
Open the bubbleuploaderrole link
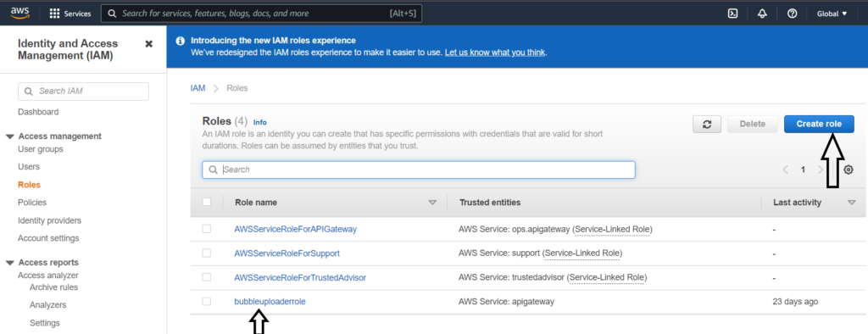(x=270, y=301)
